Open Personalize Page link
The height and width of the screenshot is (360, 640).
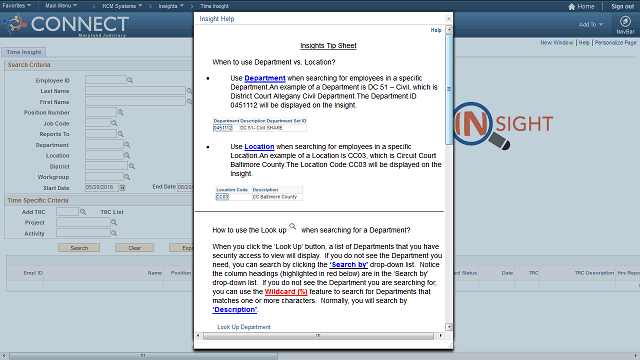(615, 43)
